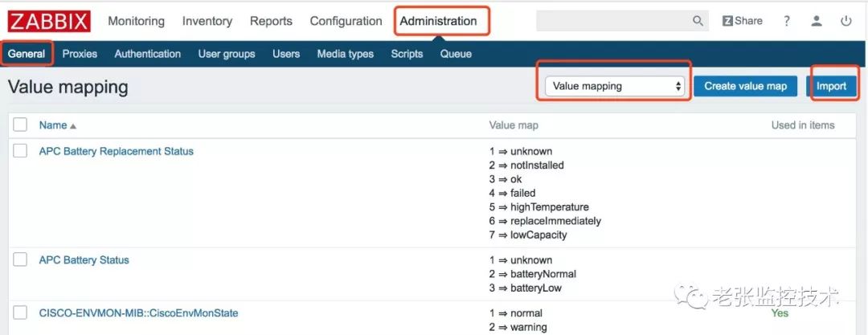Tick the CISCO-ENVMON-MIB::CiscoEnvMonState checkbox

21,313
